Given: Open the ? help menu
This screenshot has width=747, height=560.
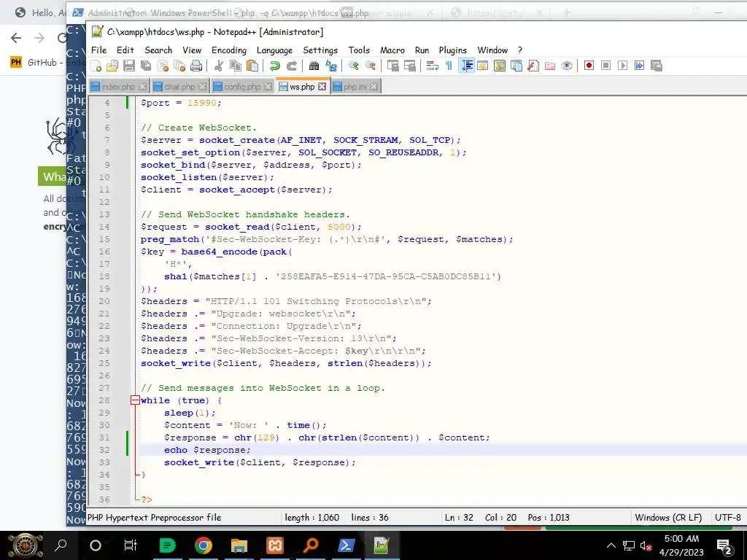Looking at the screenshot, I should (519, 50).
